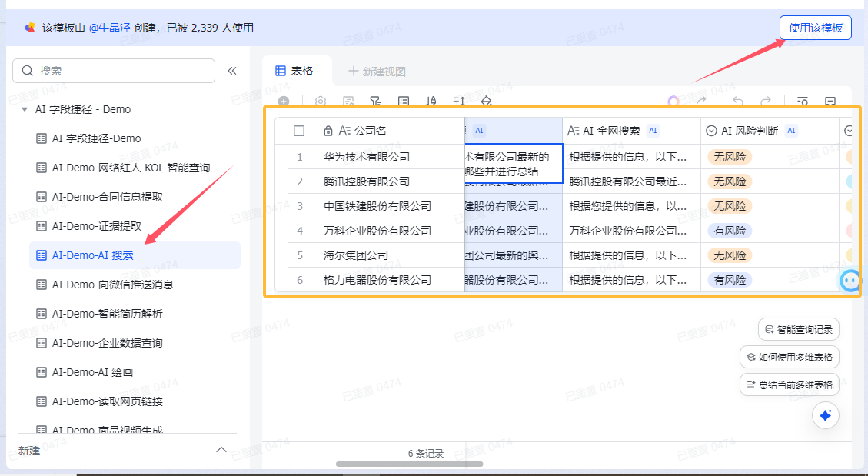Click the 6 条记录 record count
This screenshot has width=868, height=476.
click(426, 453)
